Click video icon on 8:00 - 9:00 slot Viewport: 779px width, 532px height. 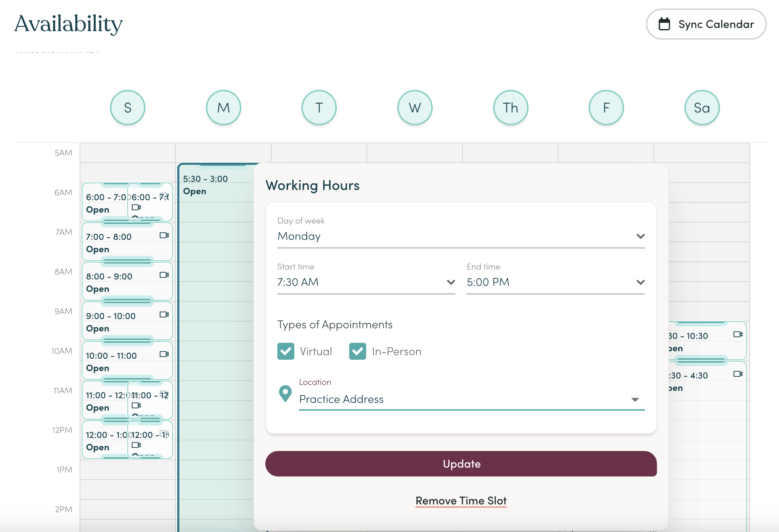(164, 275)
